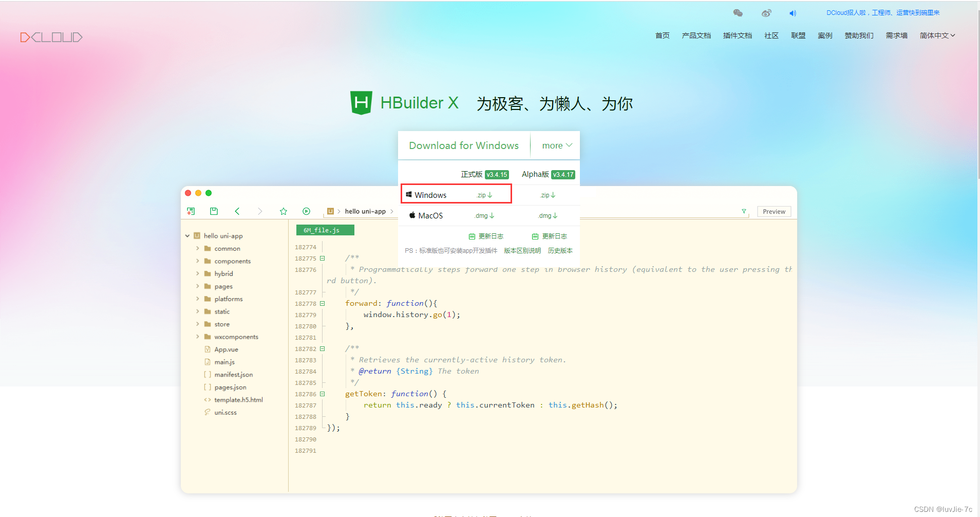
Task: Click the yellow minimize dot of editor window
Action: (x=198, y=193)
